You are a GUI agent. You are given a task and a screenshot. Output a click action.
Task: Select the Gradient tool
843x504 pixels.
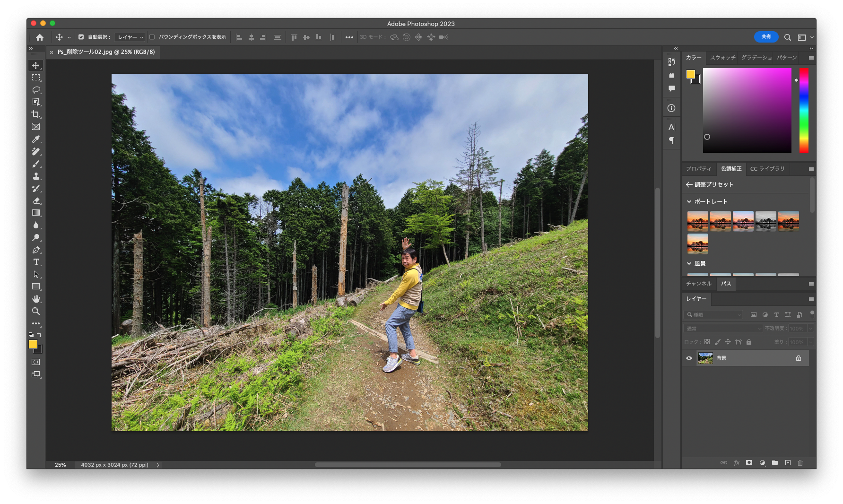(36, 213)
